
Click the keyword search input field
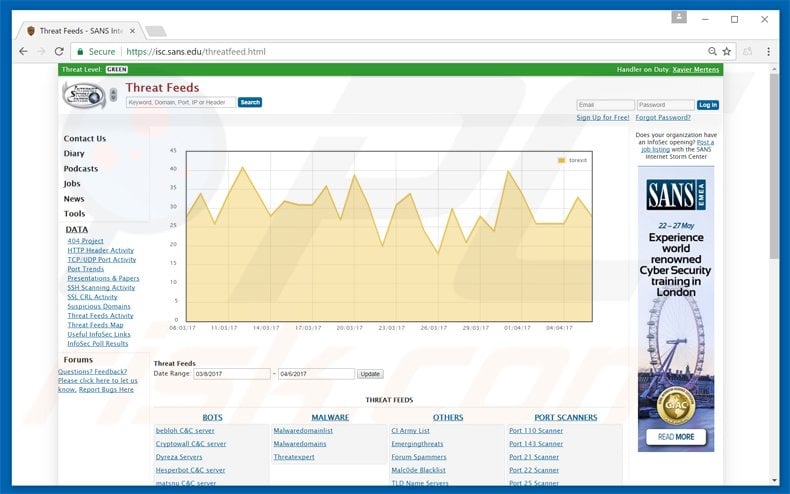[181, 102]
